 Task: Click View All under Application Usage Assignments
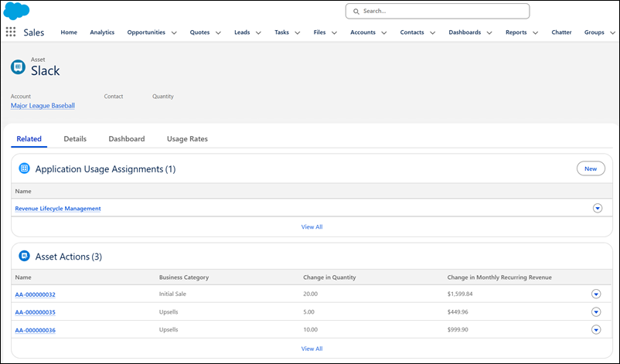[312, 227]
